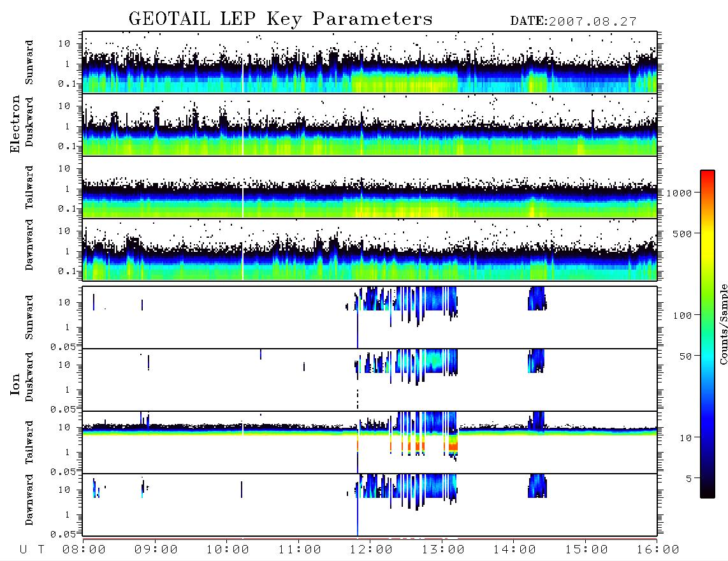Click the Ion group axis label
Screen dimensions: 728x561
click(15, 384)
